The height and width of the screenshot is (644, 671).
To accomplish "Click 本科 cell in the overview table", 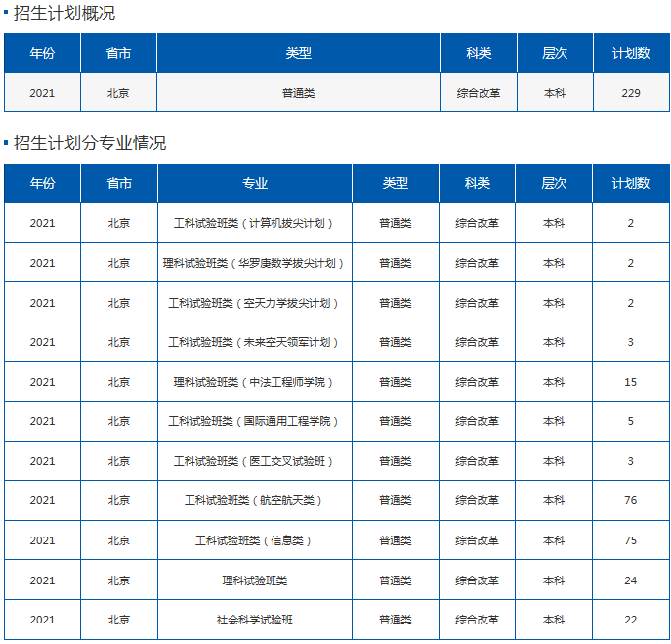I will tap(555, 93).
